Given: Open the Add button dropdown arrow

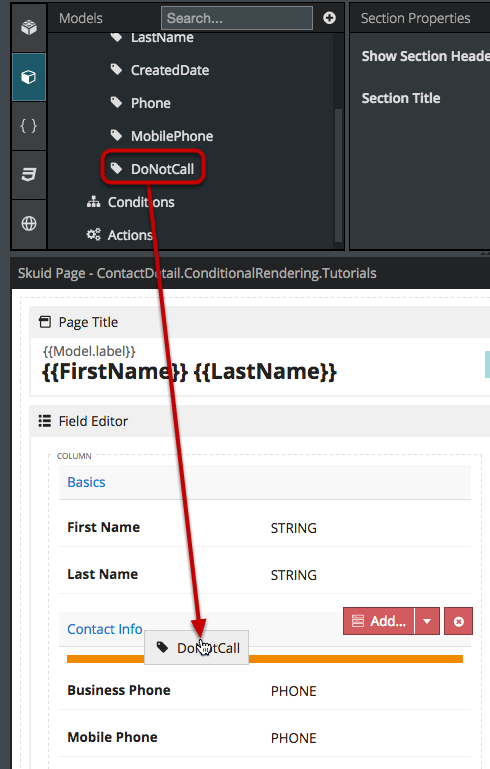Looking at the screenshot, I should pyautogui.click(x=427, y=621).
